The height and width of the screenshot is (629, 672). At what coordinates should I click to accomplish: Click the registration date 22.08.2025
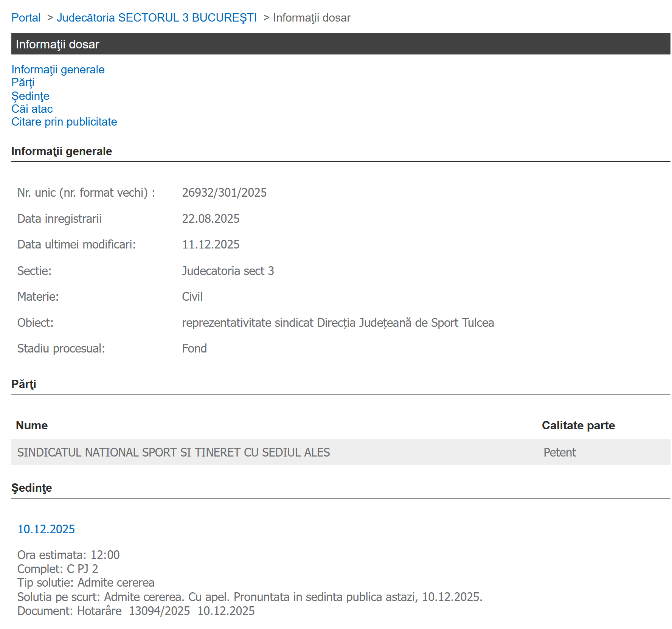click(x=211, y=219)
